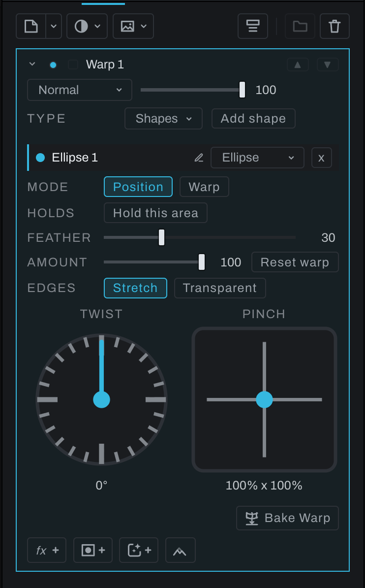This screenshot has height=588, width=365.
Task: Click the layer opacity slider handle
Action: (242, 90)
